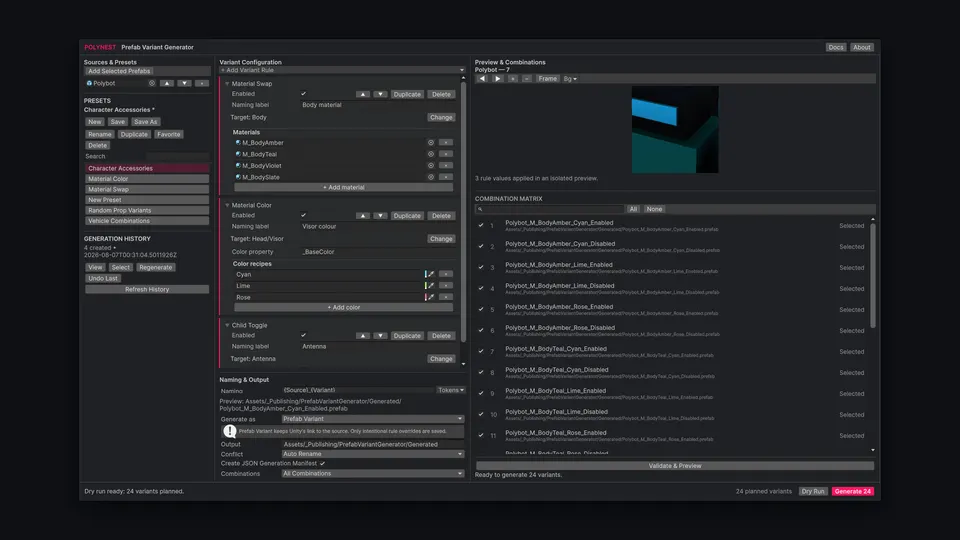The width and height of the screenshot is (960, 540).
Task: Uncheck combination 5 Polybot_M_BodyAmber_Rose_Enabled
Action: (x=481, y=309)
